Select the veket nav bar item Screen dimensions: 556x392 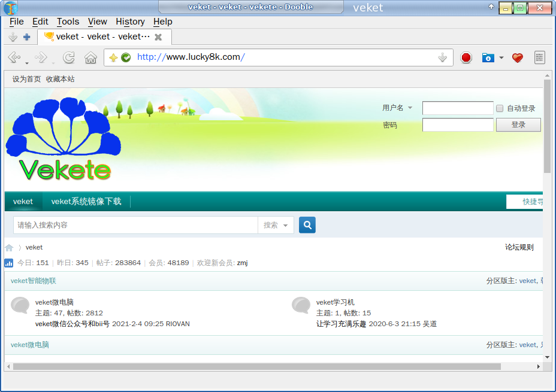pos(23,202)
